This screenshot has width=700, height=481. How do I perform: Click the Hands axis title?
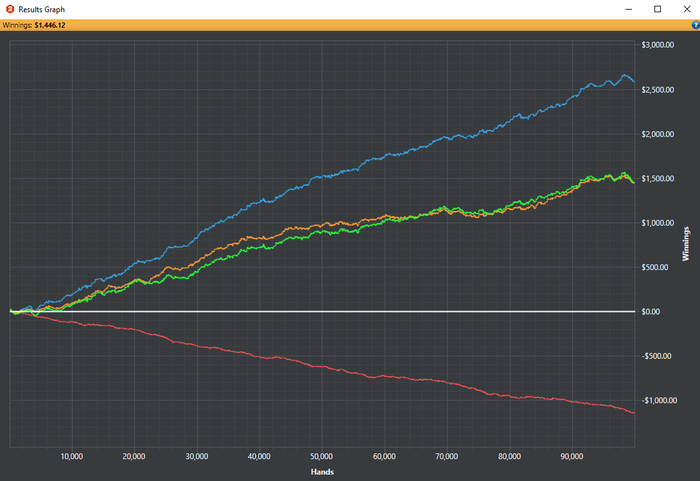coord(322,472)
